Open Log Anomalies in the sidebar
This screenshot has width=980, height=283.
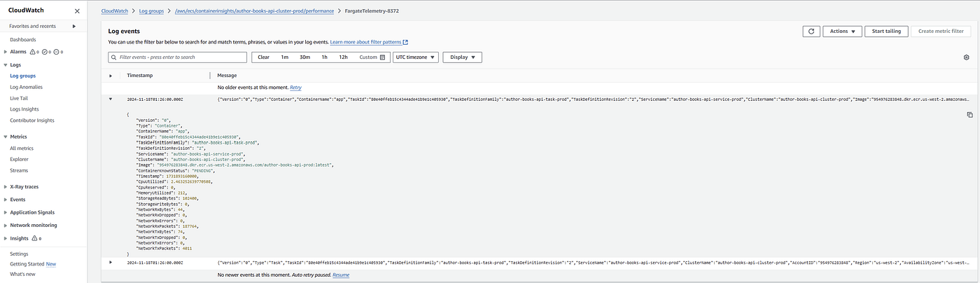[x=27, y=87]
